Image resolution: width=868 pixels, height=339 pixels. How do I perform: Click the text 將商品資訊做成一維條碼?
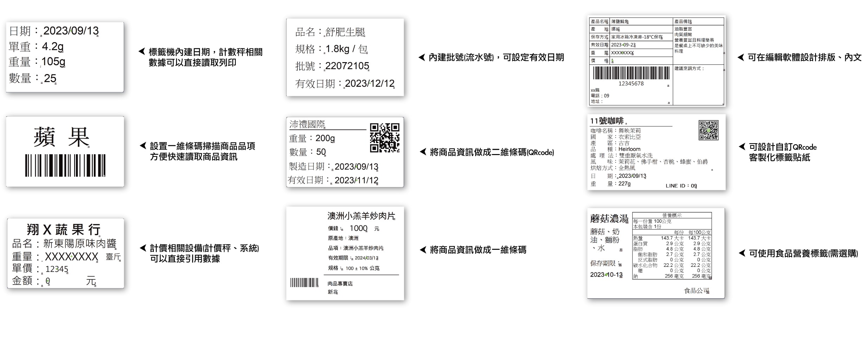pyautogui.click(x=478, y=250)
